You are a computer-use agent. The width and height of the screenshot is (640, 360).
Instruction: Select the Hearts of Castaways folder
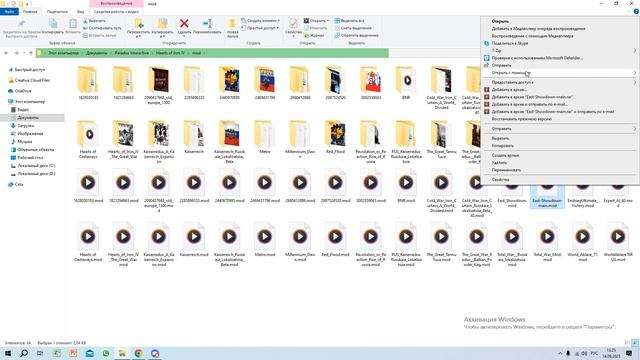[x=88, y=139]
